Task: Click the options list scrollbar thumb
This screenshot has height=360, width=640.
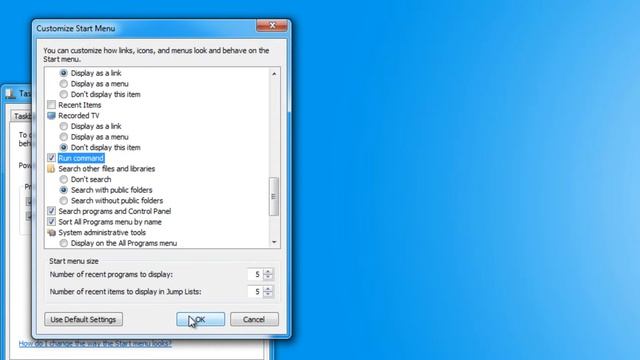Action: [274, 196]
